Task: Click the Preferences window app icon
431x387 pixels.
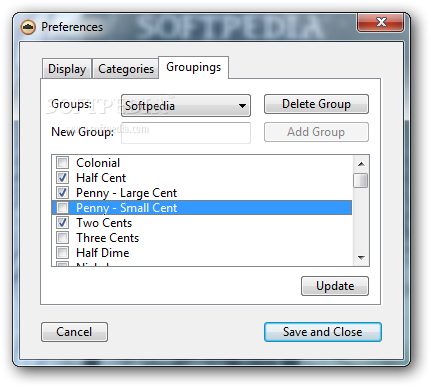Action: click(x=28, y=27)
